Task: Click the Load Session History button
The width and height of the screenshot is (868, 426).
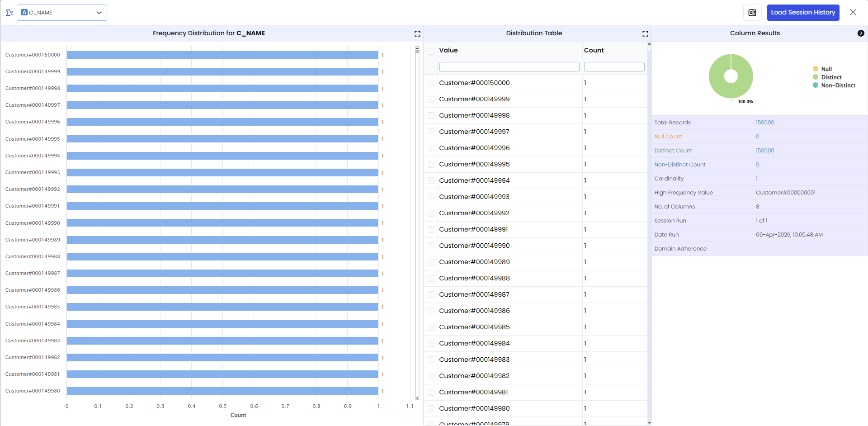Action: pos(803,13)
